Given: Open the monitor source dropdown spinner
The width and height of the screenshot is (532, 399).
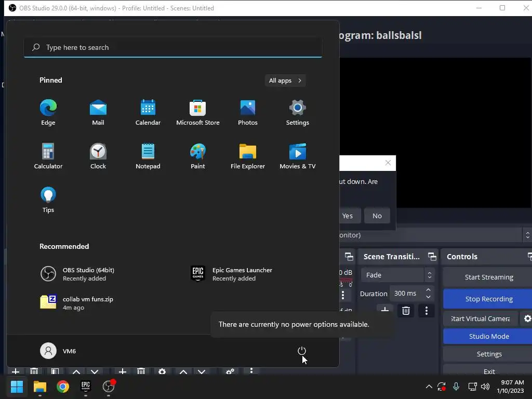Looking at the screenshot, I should tap(527, 235).
